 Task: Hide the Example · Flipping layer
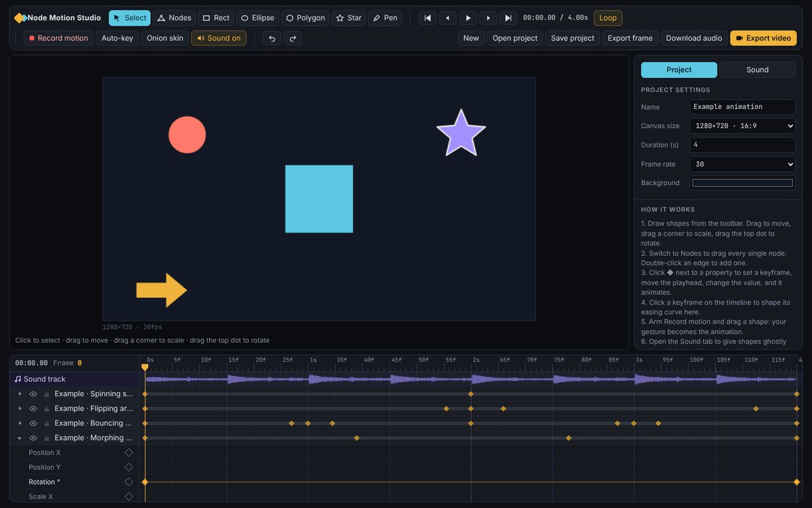[x=33, y=408]
